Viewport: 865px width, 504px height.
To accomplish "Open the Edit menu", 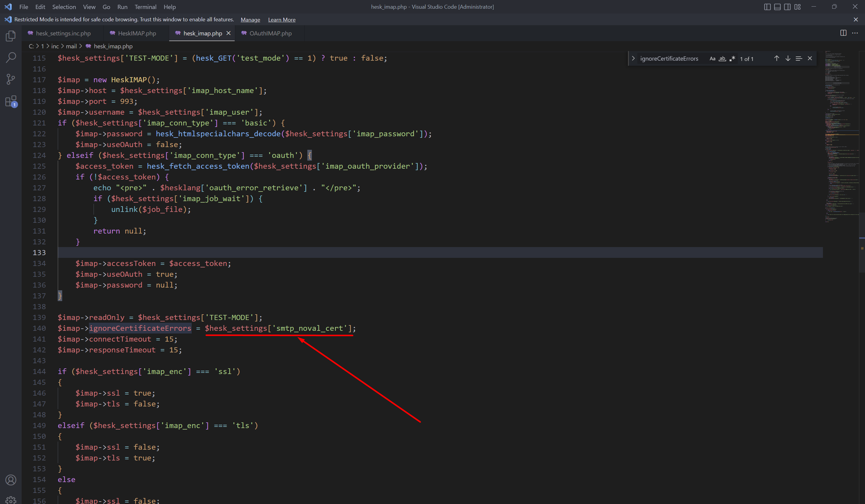I will point(40,7).
